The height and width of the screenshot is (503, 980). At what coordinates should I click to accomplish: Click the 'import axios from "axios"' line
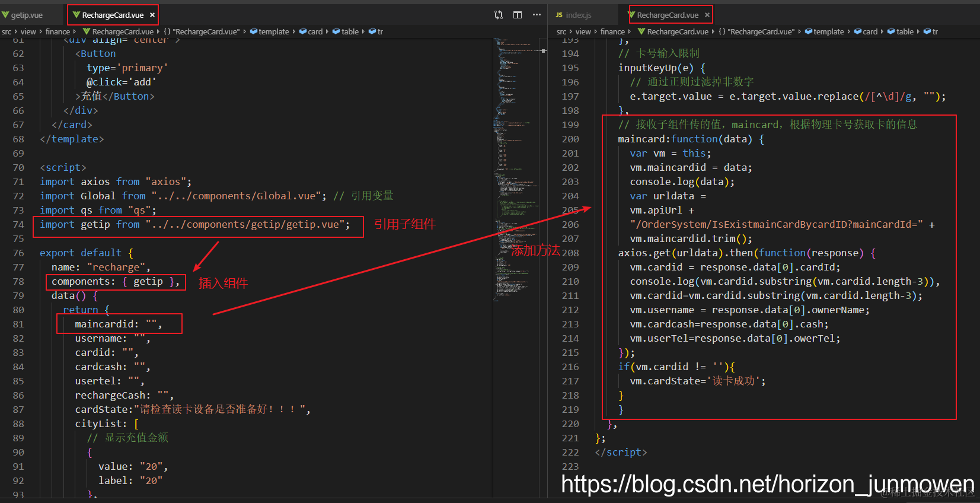[115, 182]
